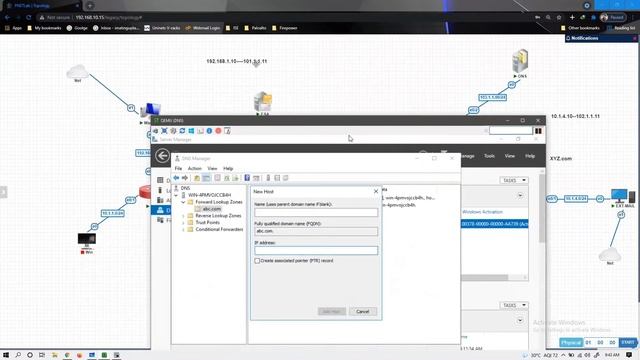The width and height of the screenshot is (640, 360).
Task: Reload the browser page
Action: [28, 18]
